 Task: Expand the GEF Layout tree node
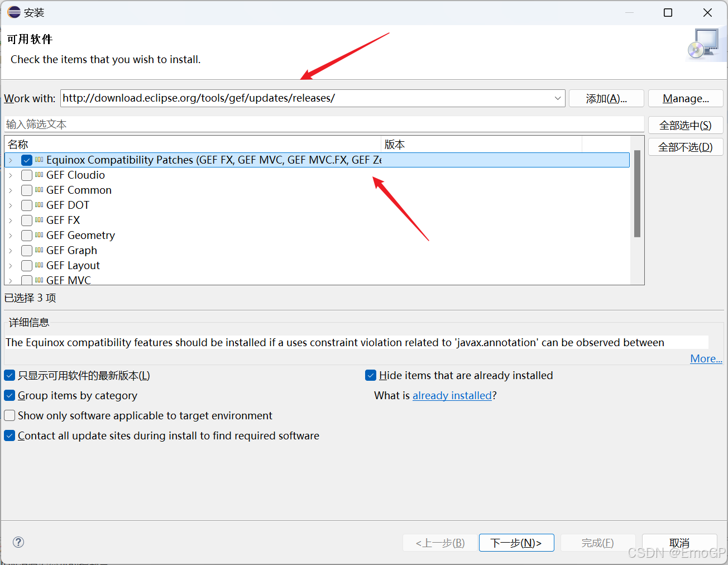(x=11, y=266)
